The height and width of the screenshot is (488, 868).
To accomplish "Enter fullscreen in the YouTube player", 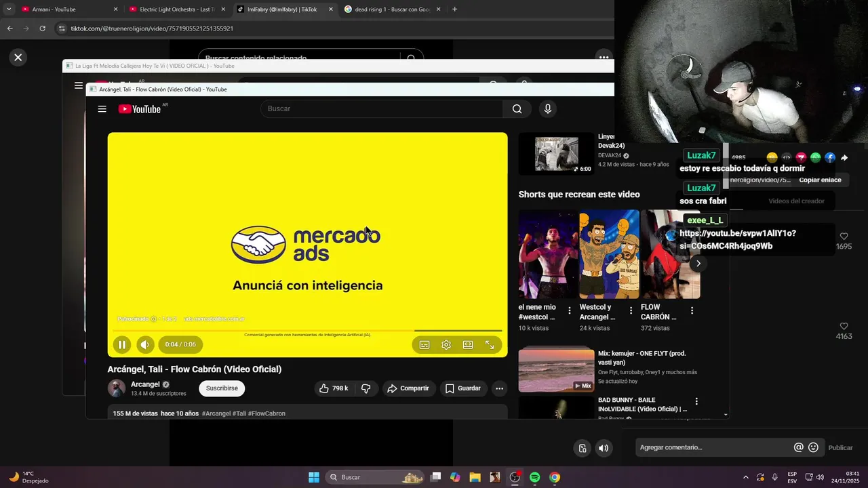I will click(x=490, y=345).
